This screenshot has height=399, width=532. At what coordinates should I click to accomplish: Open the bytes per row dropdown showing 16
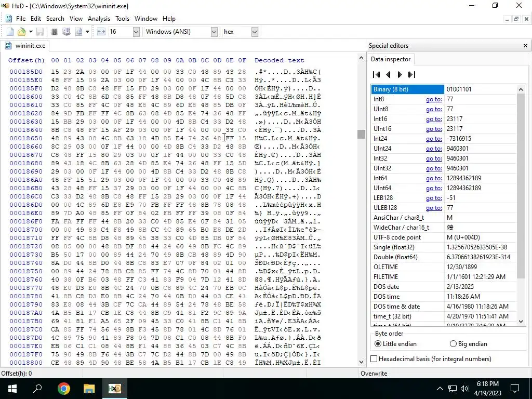click(136, 32)
